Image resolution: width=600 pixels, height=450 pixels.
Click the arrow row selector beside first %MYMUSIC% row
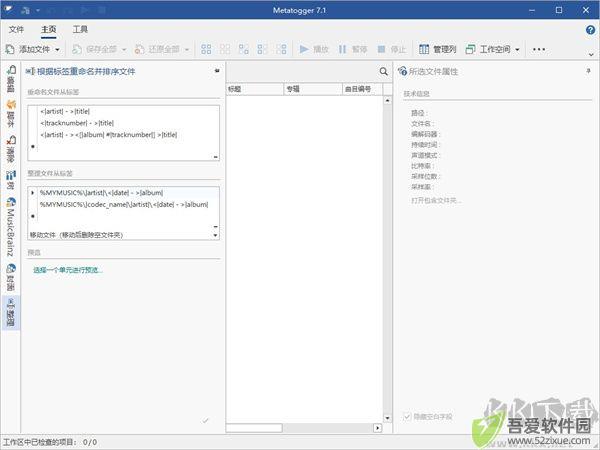click(x=33, y=193)
